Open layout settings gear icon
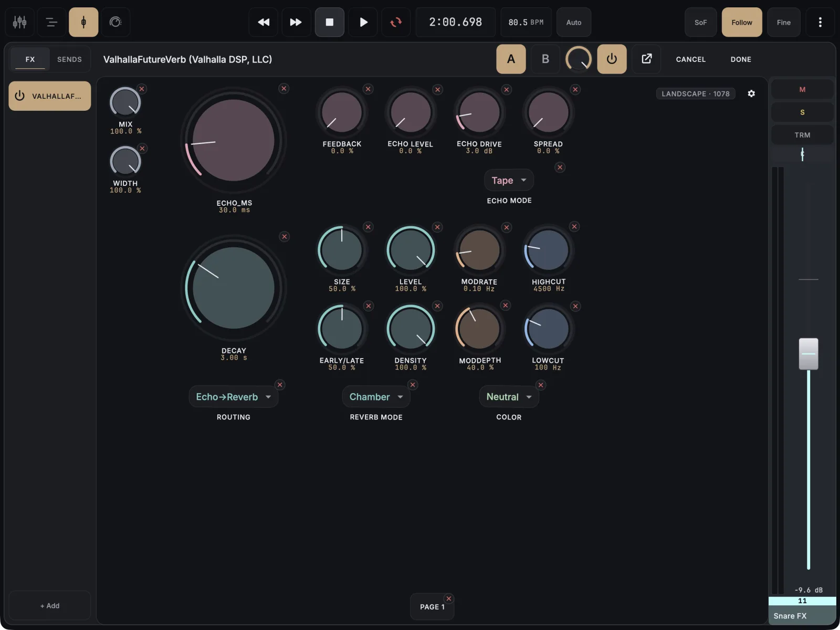 click(751, 93)
